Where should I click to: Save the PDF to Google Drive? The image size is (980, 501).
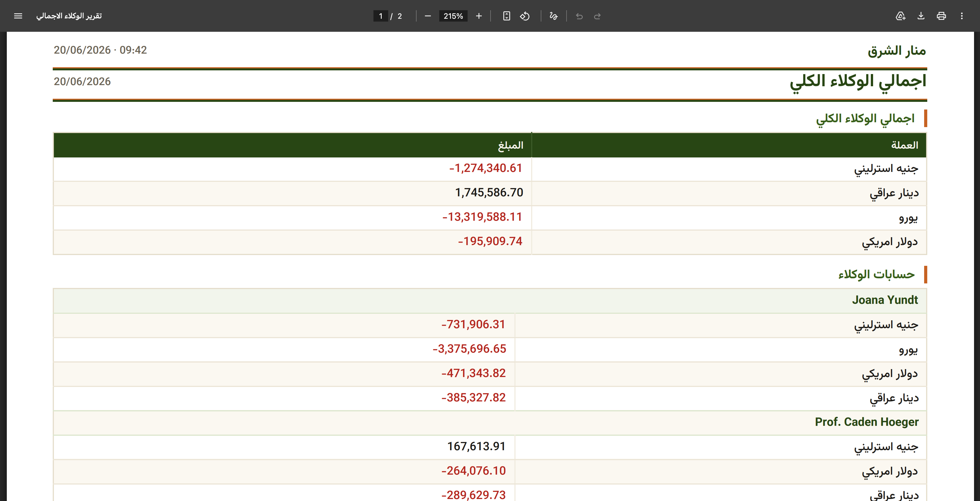900,16
